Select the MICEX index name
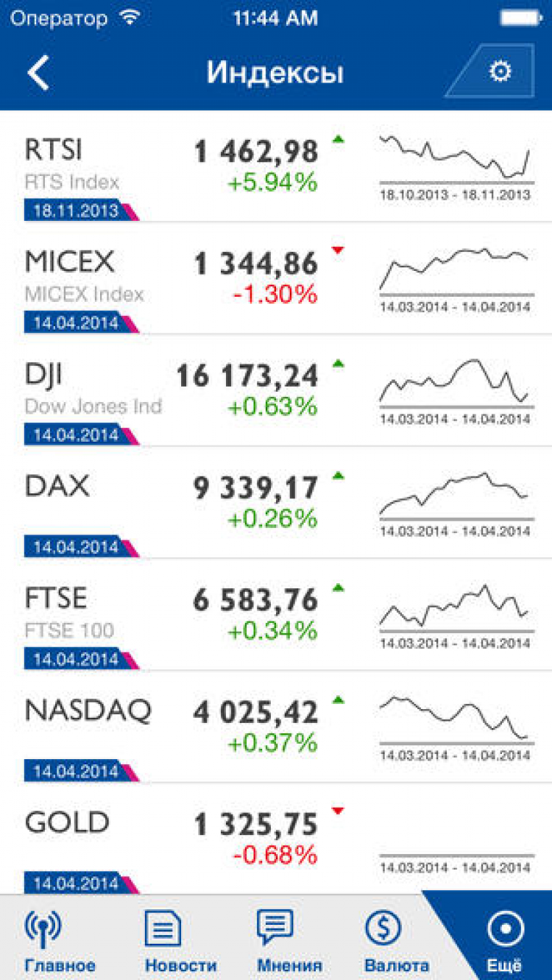The image size is (552, 980). point(70,262)
